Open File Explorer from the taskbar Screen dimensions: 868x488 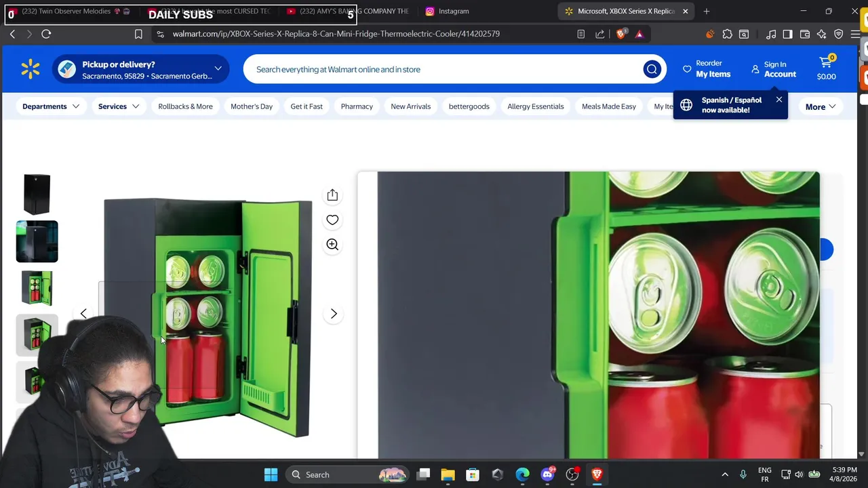(448, 474)
